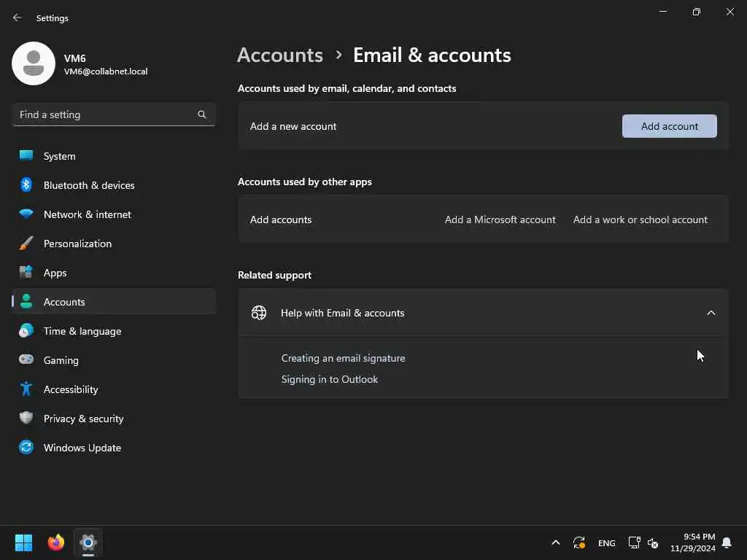Open the notification bell in system tray
This screenshot has height=560, width=747.
tap(727, 542)
